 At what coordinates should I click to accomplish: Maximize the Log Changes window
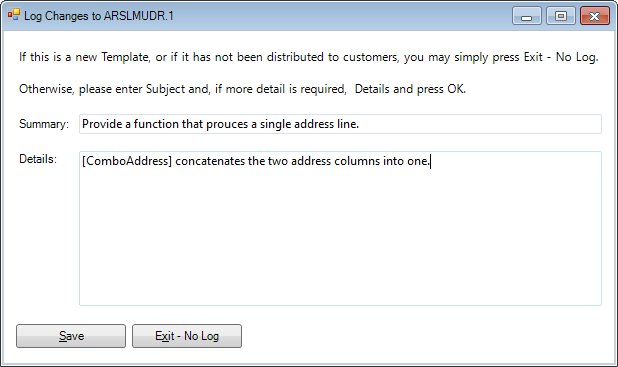pyautogui.click(x=560, y=16)
